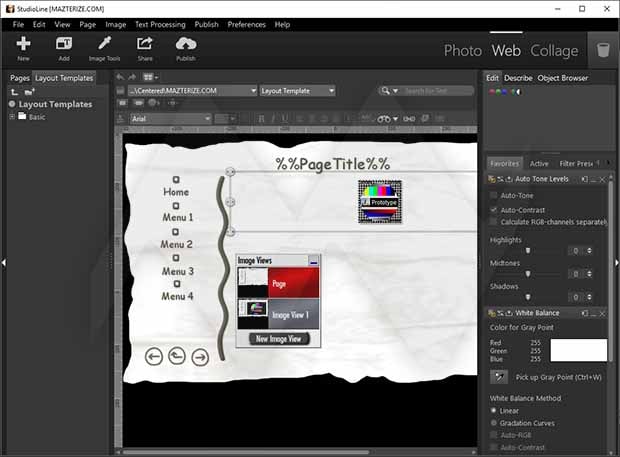Open Image Tools from the toolbar

point(104,43)
